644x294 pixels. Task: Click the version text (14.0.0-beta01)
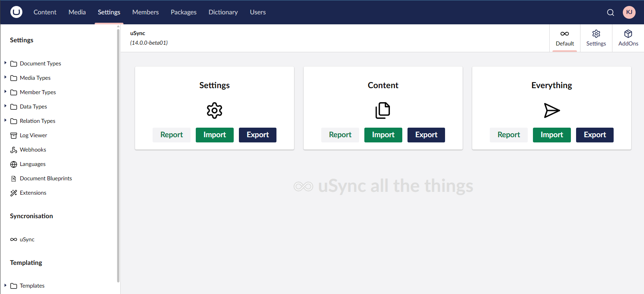coord(149,43)
